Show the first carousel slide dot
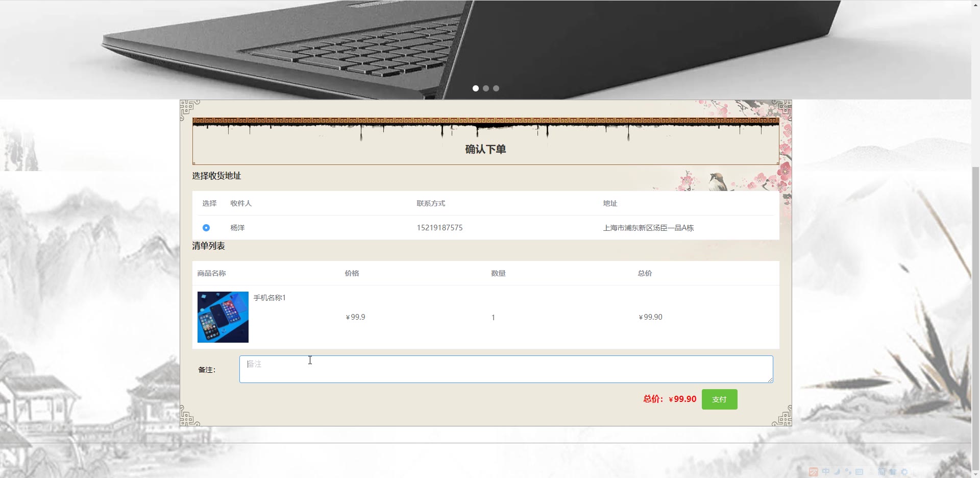The width and height of the screenshot is (980, 478). (476, 88)
